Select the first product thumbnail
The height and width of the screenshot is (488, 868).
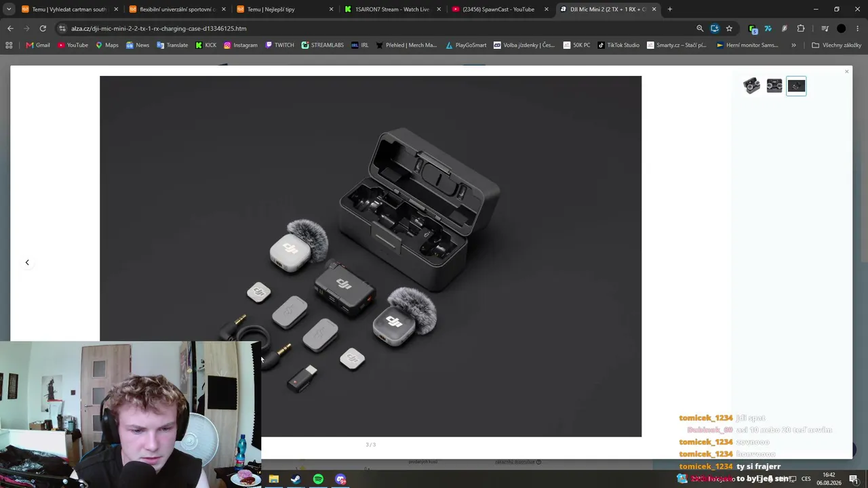[751, 86]
